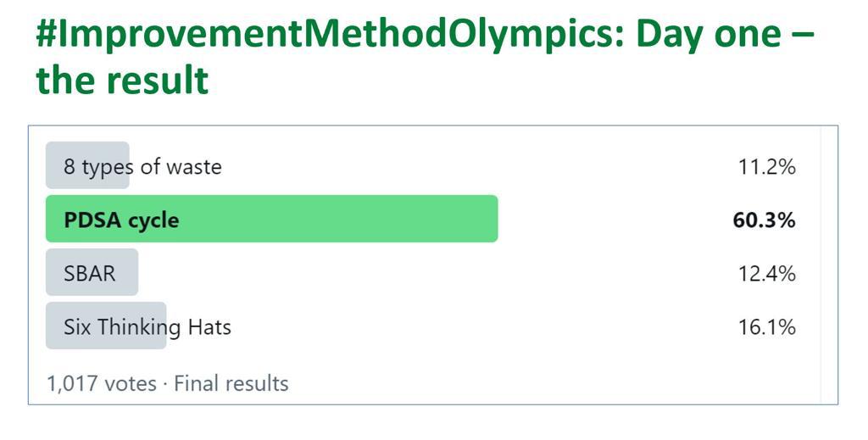Click the bold 60.3% winning percentage

764,220
